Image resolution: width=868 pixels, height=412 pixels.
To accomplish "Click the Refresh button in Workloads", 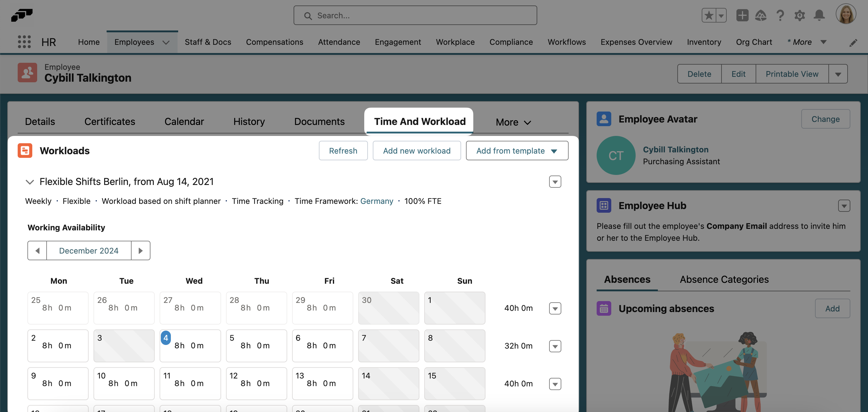I will click(x=343, y=151).
